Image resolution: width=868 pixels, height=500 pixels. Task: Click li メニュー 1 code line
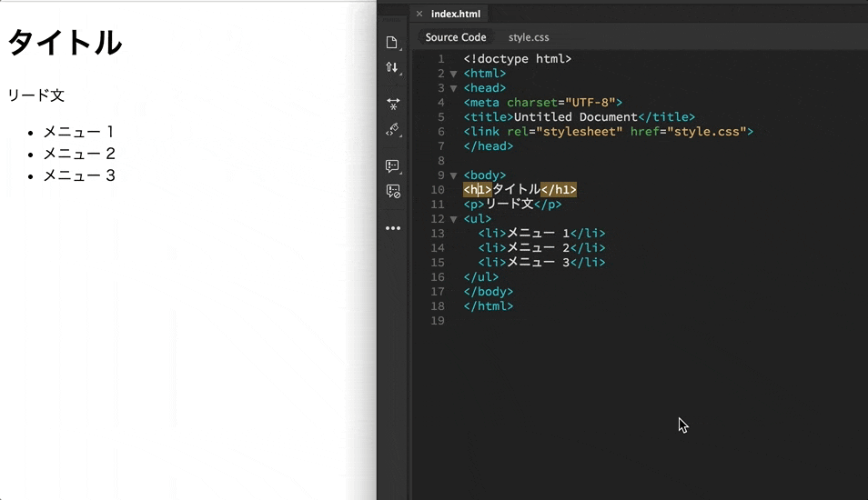541,234
